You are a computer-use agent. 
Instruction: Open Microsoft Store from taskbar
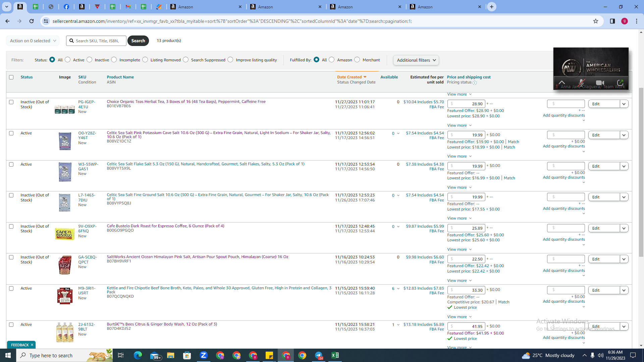[187, 355]
